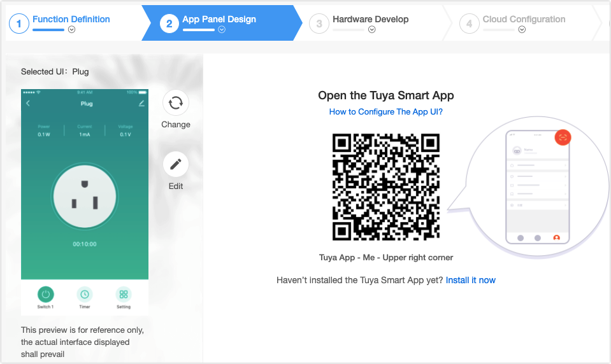Go to the Function Definition step

point(71,19)
